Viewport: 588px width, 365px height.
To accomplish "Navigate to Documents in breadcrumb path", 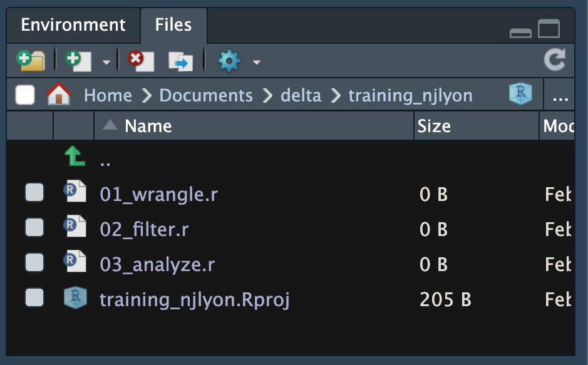I will click(x=206, y=96).
